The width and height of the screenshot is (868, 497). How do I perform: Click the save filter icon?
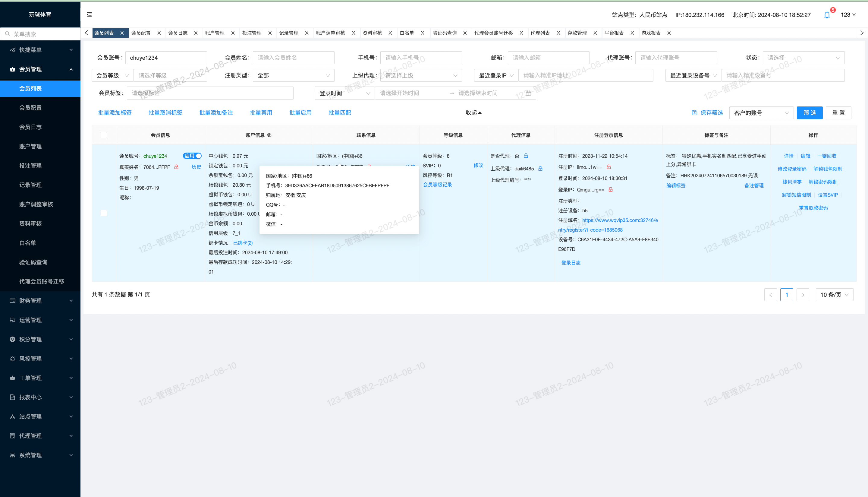(x=694, y=113)
